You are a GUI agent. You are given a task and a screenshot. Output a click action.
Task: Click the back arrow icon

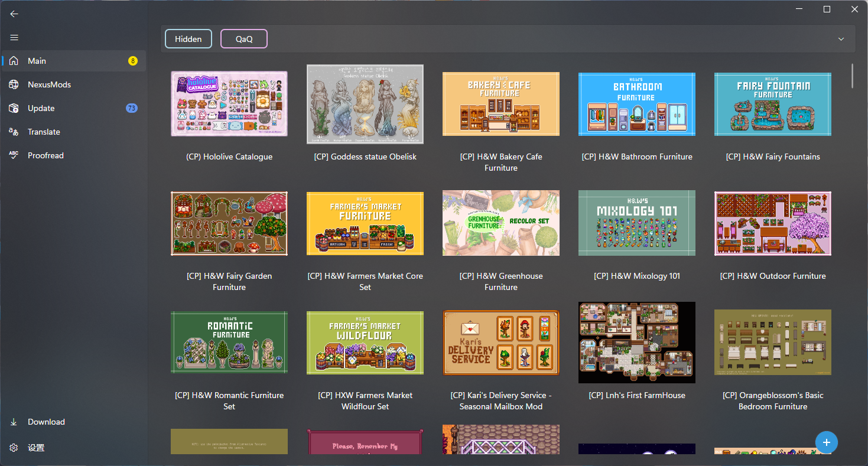click(x=14, y=14)
